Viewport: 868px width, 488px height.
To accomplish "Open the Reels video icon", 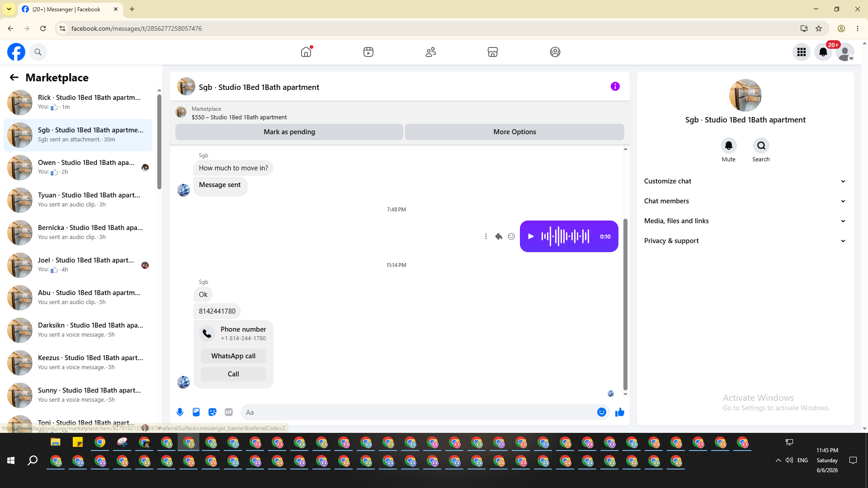I will pyautogui.click(x=368, y=52).
